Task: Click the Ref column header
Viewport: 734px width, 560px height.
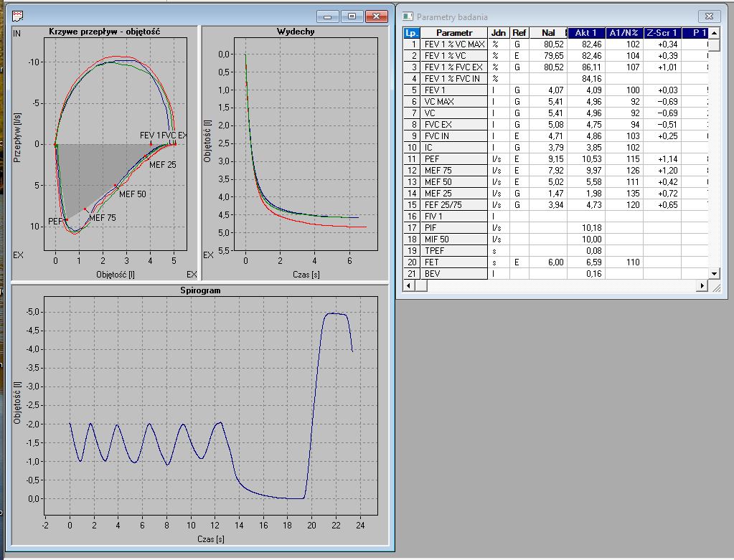Action: coord(519,33)
